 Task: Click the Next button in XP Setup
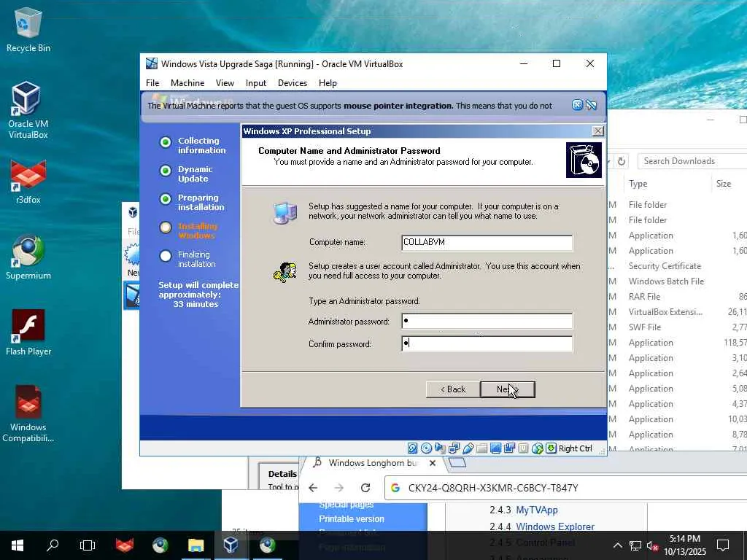click(x=508, y=389)
